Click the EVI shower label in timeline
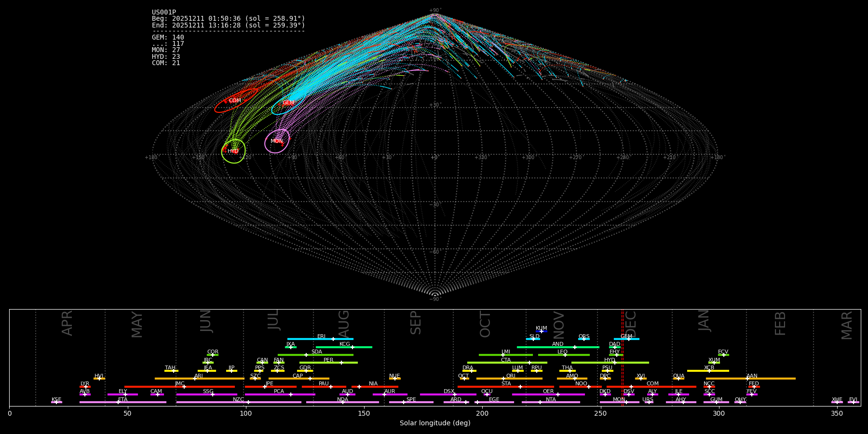The image size is (868, 434). tap(853, 400)
